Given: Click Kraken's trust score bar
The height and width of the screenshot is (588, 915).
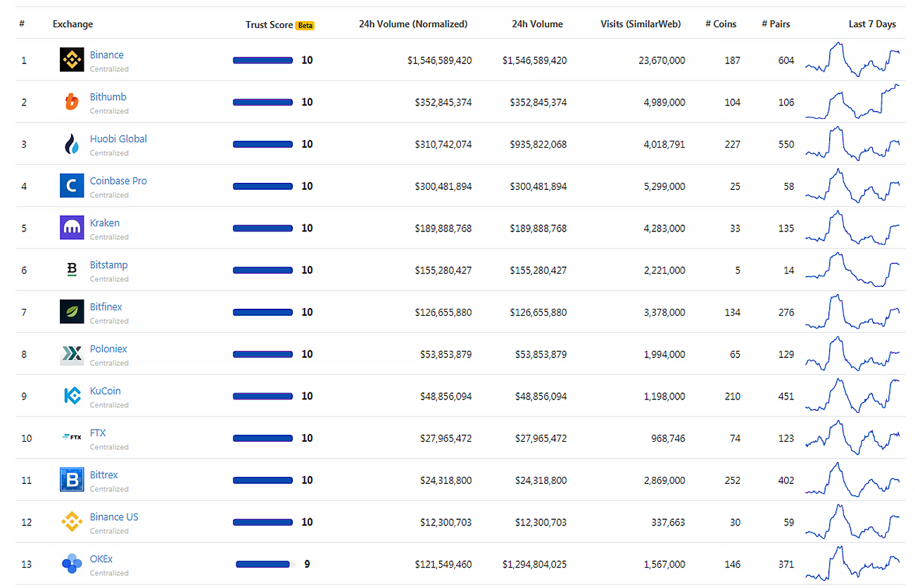Looking at the screenshot, I should pos(263,228).
